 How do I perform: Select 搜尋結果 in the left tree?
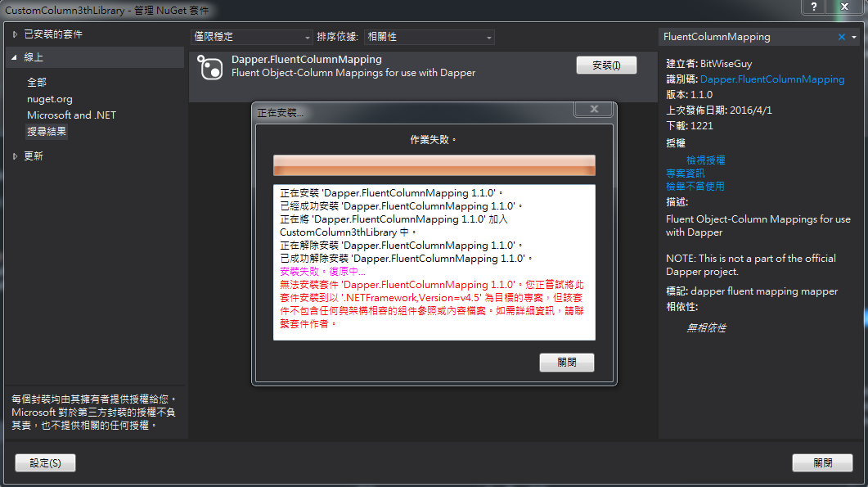(x=47, y=132)
